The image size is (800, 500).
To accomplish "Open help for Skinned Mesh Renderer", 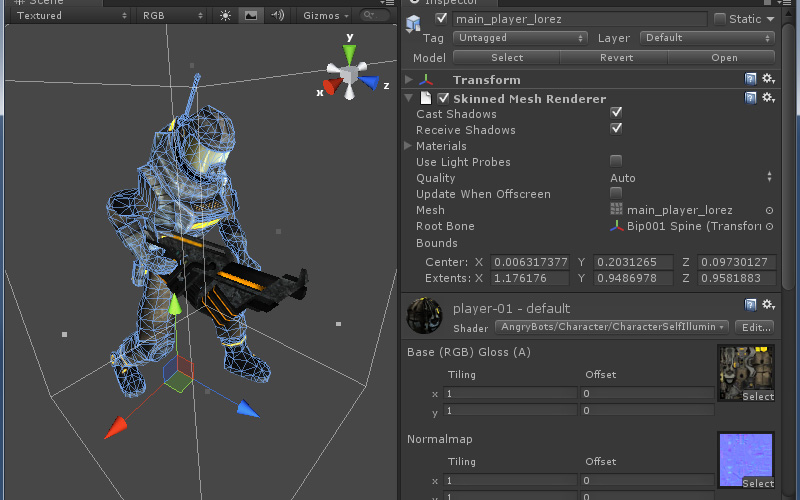I will pyautogui.click(x=750, y=98).
